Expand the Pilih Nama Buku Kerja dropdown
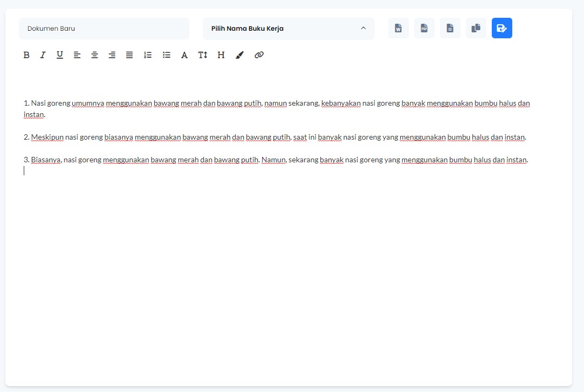Screen dimensions: 584x392 tap(288, 29)
